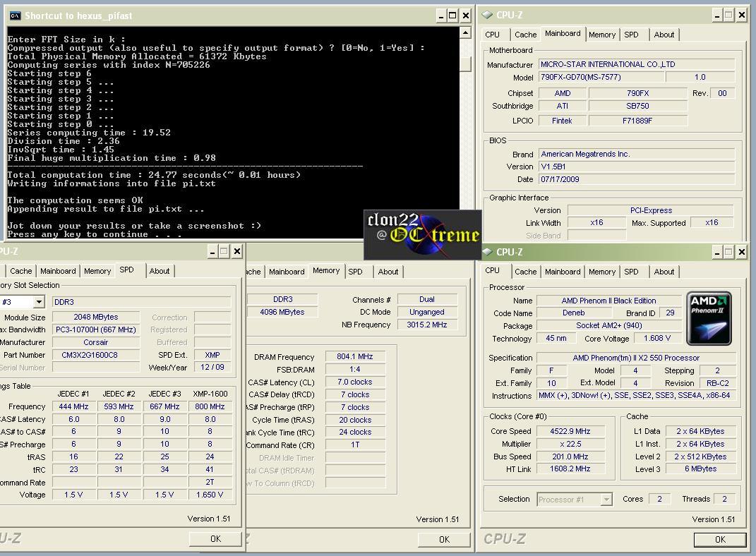This screenshot has height=556, width=756.
Task: Click the Command Rate 1T value
Action: pyautogui.click(x=355, y=445)
